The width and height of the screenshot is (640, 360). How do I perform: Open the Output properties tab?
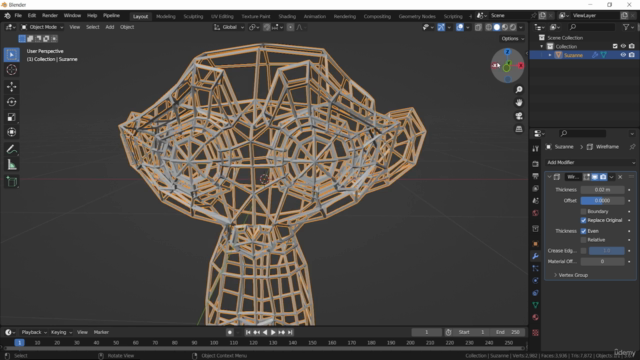pos(536,176)
